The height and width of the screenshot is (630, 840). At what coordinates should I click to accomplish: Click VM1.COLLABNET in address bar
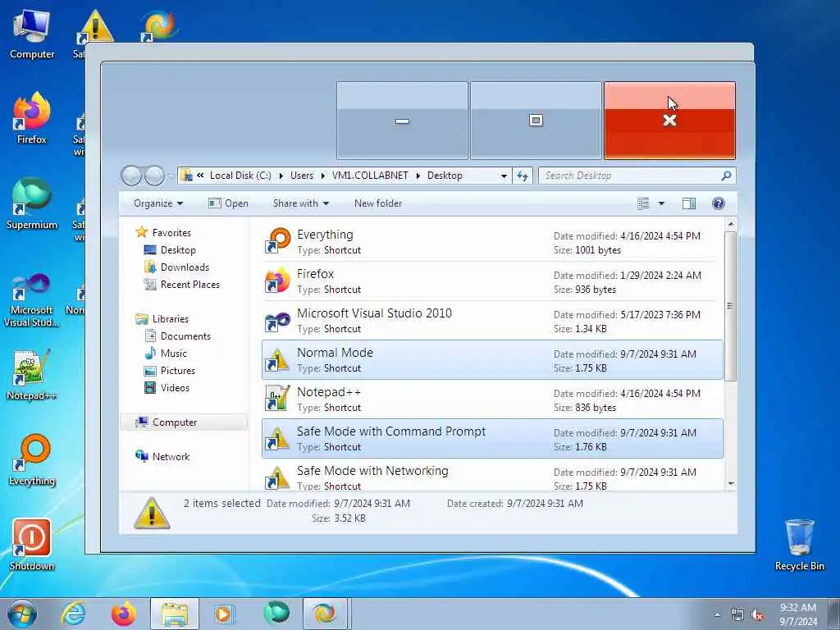(370, 176)
